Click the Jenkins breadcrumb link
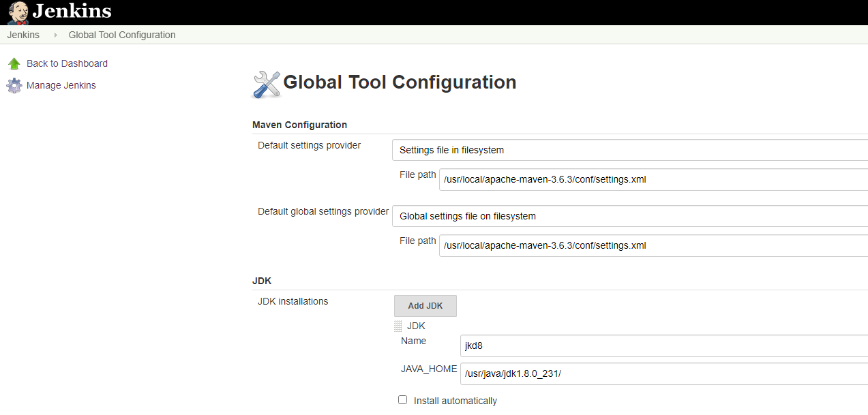 coord(23,35)
